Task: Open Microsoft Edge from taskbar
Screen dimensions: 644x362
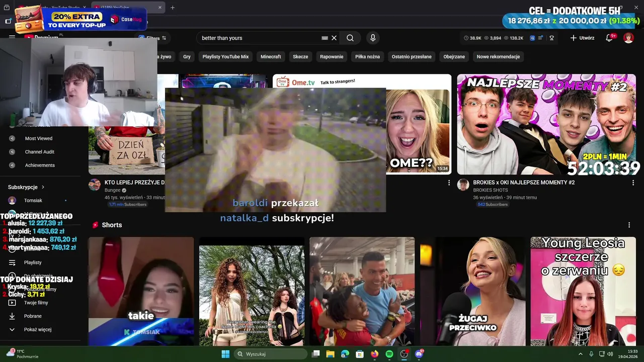Action: coord(345,354)
